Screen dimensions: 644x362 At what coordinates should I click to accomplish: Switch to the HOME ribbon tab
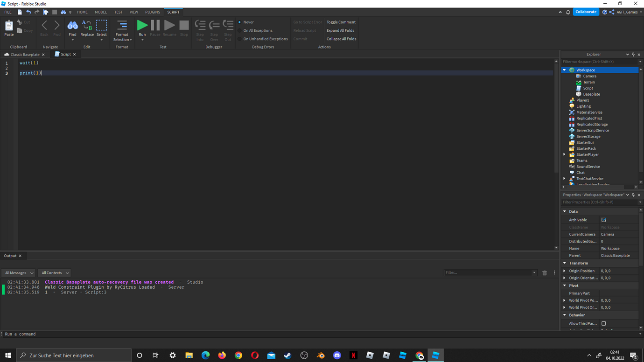82,12
